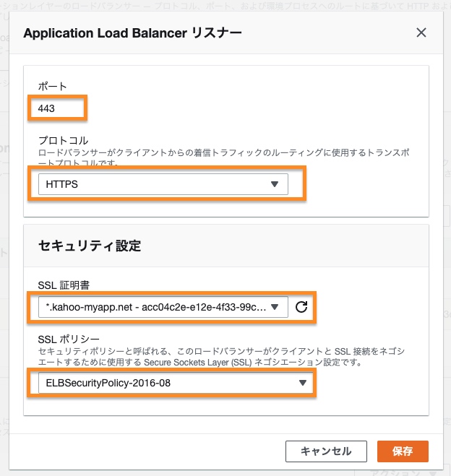Click the ポート field label

click(x=52, y=87)
